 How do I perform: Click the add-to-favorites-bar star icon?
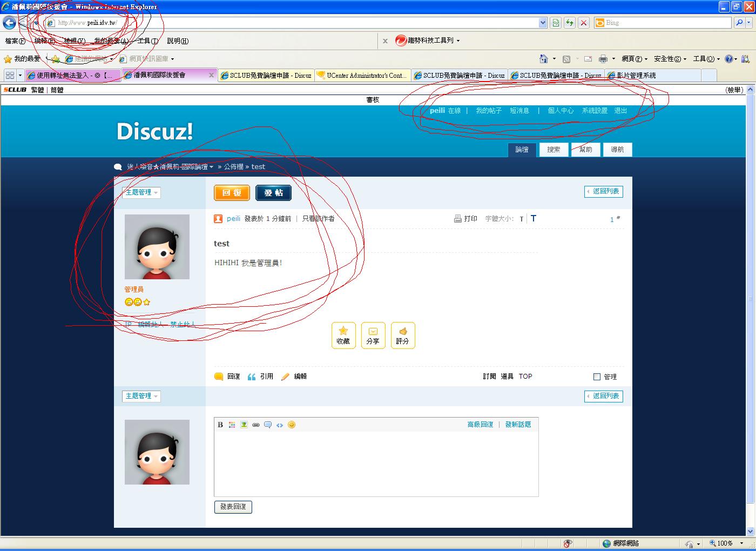pyautogui.click(x=56, y=59)
